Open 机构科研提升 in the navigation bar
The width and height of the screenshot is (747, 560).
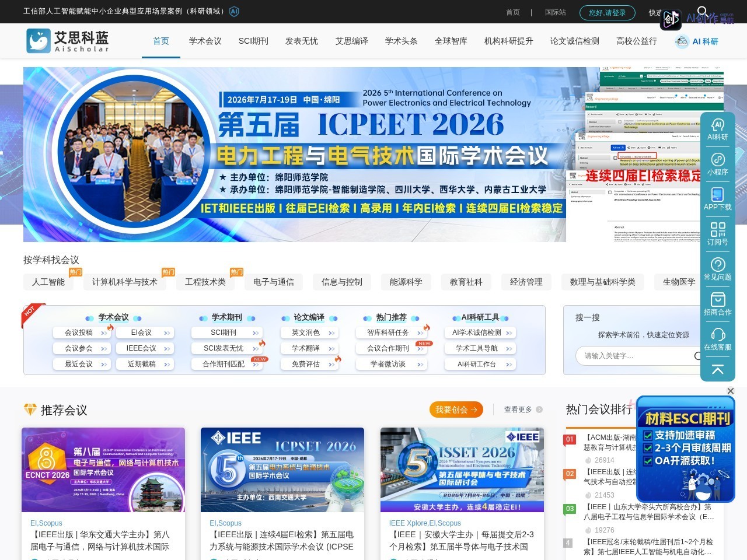(509, 41)
